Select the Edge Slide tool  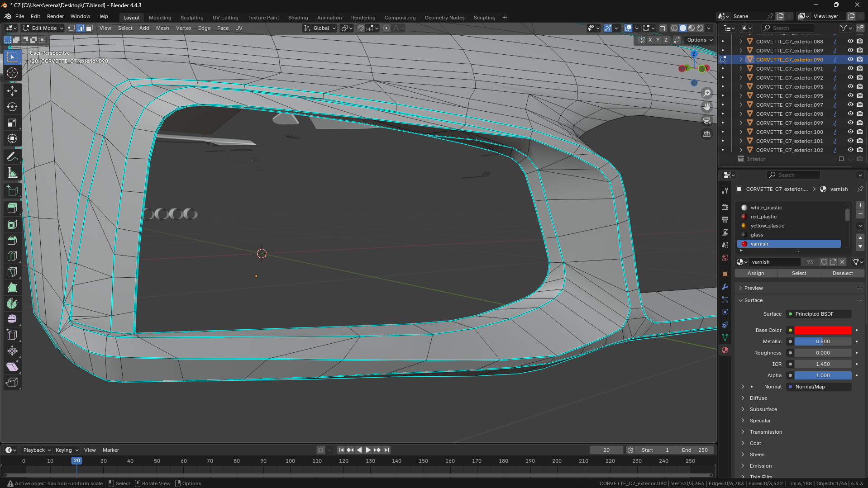[x=12, y=335]
